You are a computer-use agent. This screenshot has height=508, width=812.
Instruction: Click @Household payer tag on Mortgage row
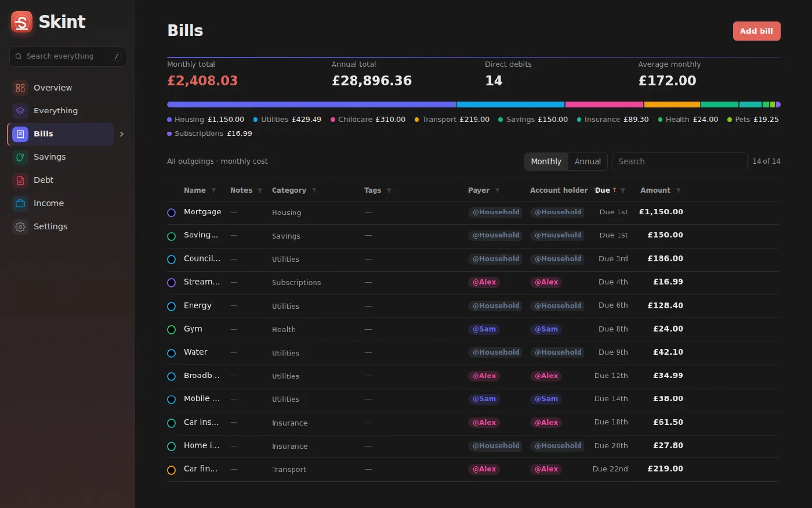(x=495, y=212)
